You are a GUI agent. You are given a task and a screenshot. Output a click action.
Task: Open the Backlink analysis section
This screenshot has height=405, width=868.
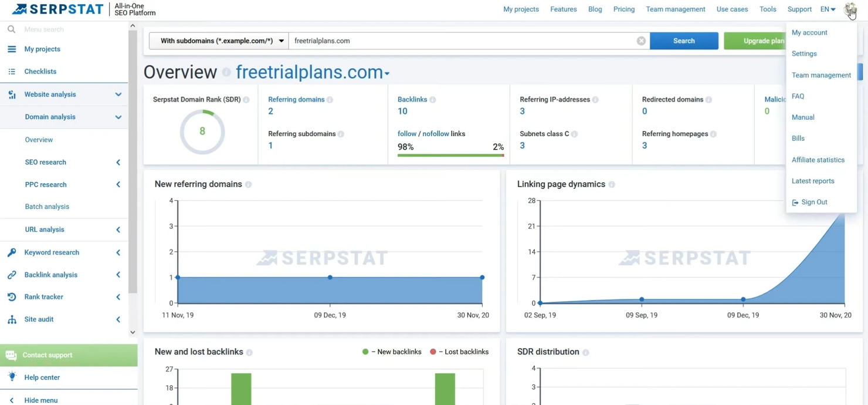click(51, 274)
